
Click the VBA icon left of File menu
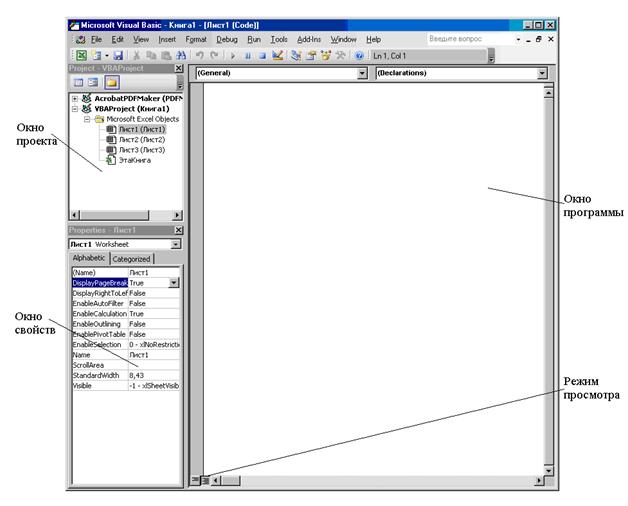[81, 39]
